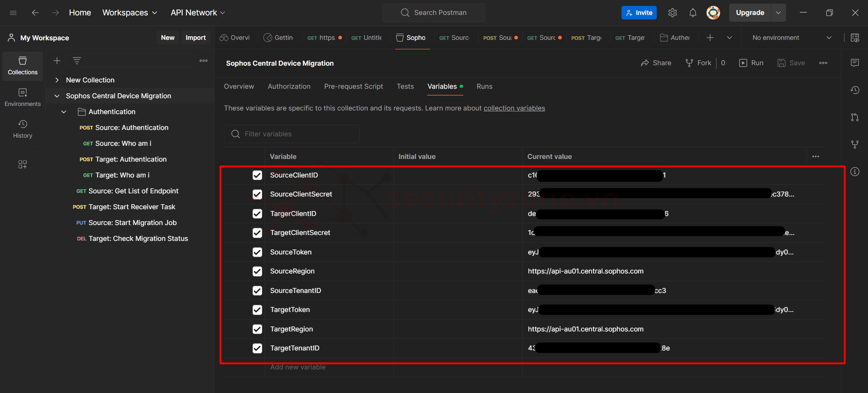Switch to the Overview tab
This screenshot has width=868, height=393.
239,86
